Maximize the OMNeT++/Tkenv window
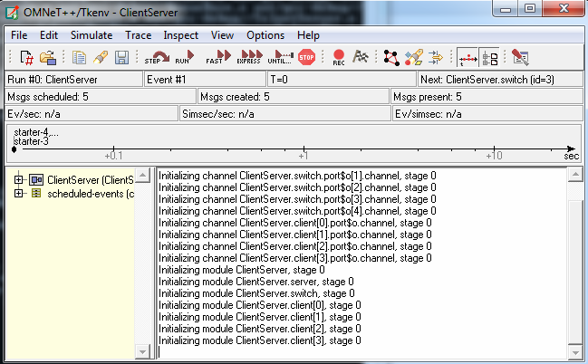588x364 pixels. [x=529, y=8]
